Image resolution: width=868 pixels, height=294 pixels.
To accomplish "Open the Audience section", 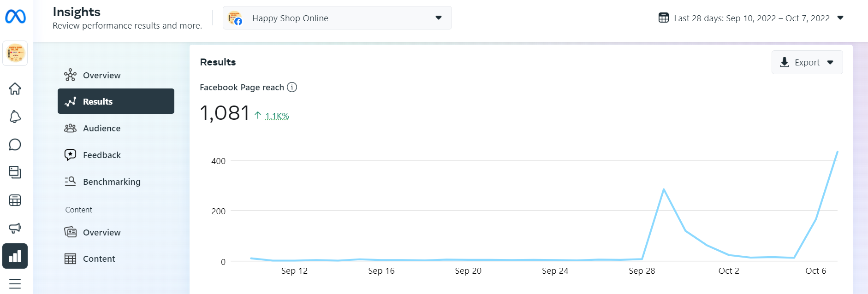I will click(101, 128).
